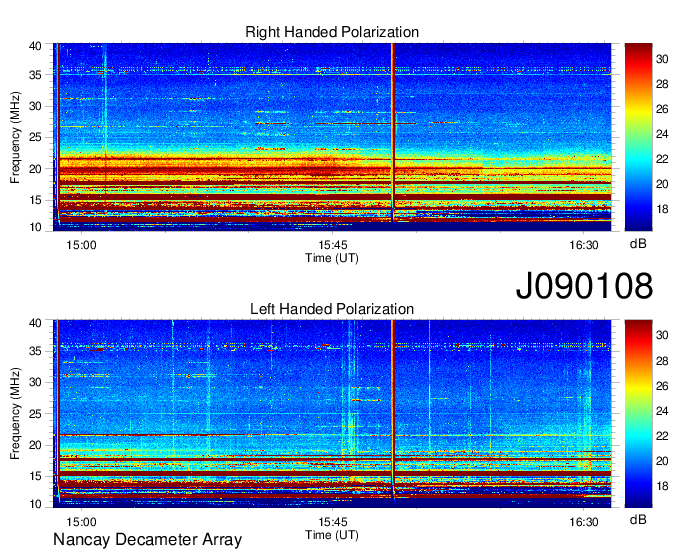The image size is (680, 552).
Task: Click the 15:45 time tick on lower plot
Action: [333, 522]
